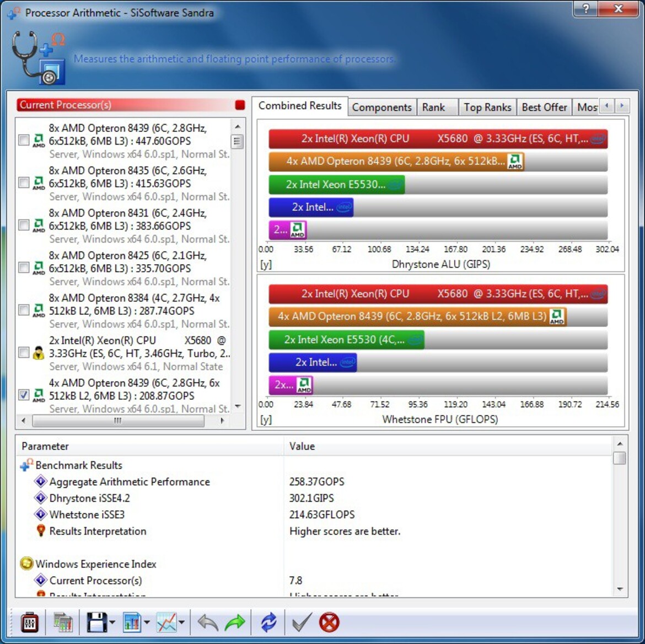
Task: Click the red stop square beside Current Processor(s)
Action: point(240,105)
